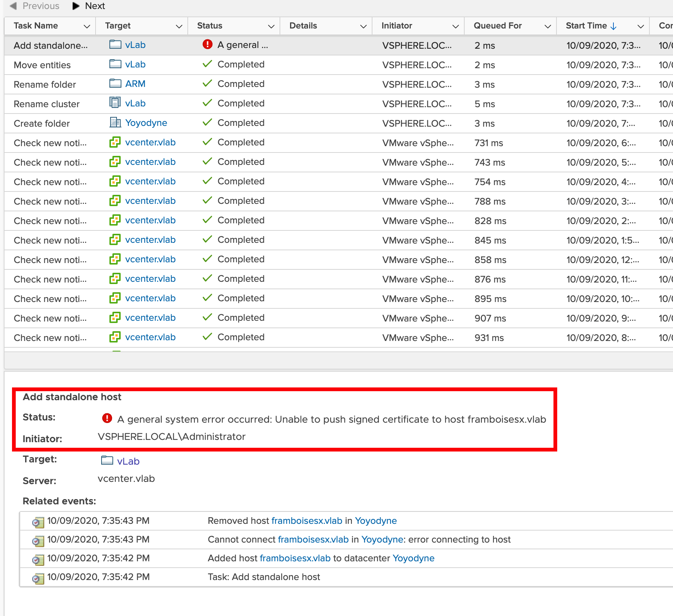
Task: Open vcenter.vlab link in the 731 ms row
Action: (x=150, y=142)
